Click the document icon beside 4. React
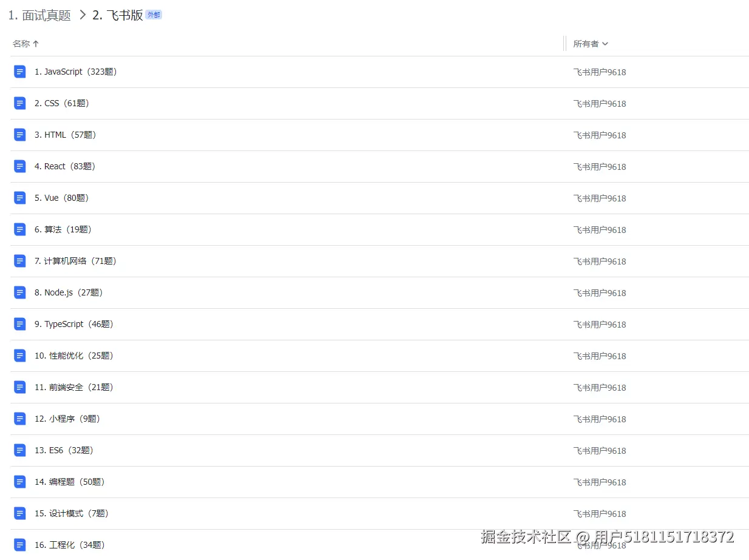 pos(20,166)
